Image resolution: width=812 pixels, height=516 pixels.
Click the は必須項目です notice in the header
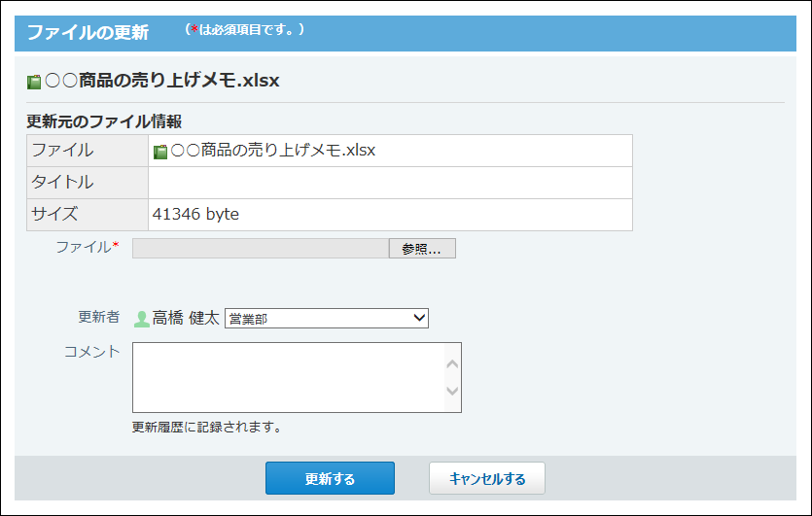click(x=244, y=29)
